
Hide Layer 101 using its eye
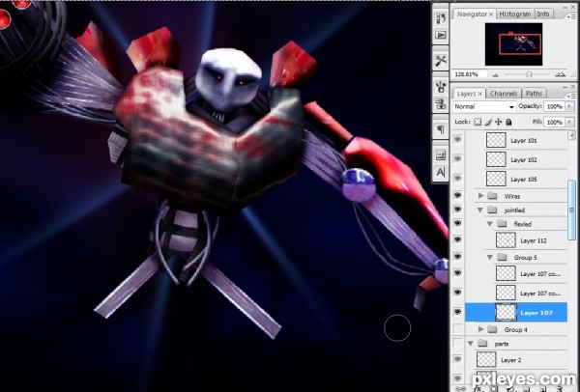tap(457, 139)
